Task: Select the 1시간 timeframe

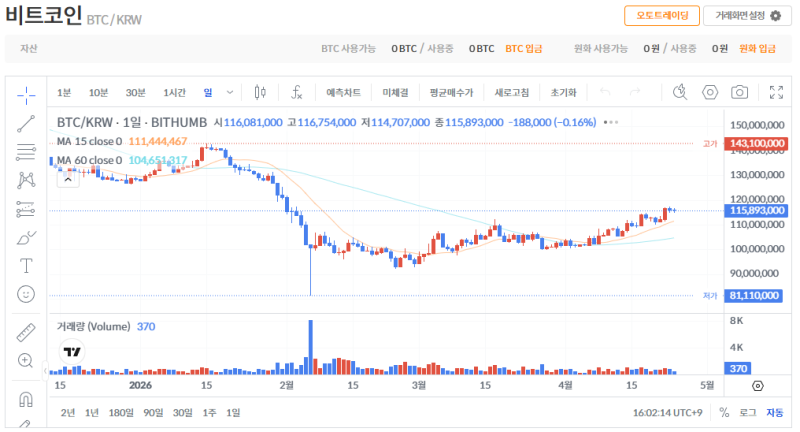Action: 174,92
